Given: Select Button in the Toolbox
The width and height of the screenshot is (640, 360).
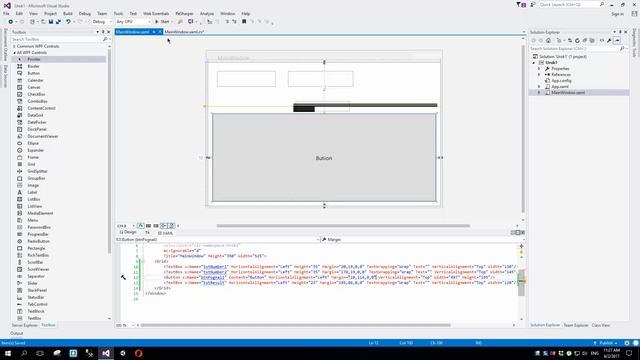Looking at the screenshot, I should 33,73.
